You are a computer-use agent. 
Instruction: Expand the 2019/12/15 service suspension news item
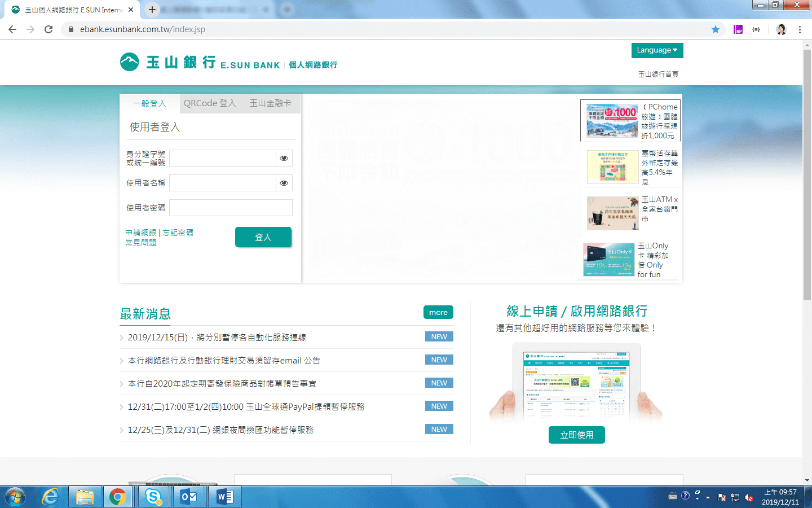click(x=217, y=337)
